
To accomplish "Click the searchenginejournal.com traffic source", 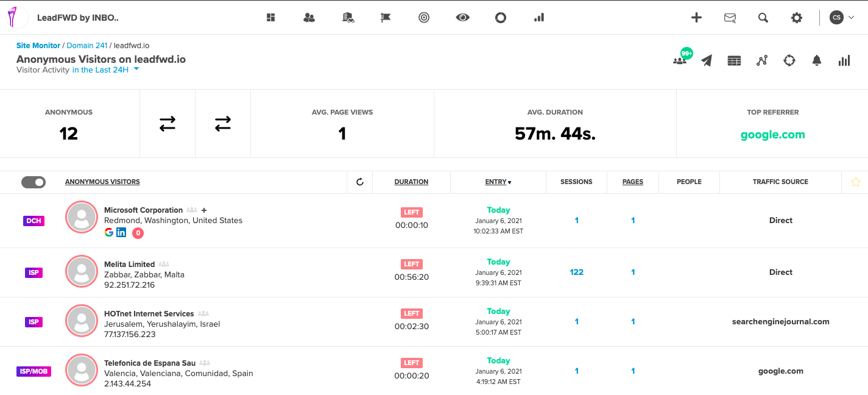I will tap(781, 322).
